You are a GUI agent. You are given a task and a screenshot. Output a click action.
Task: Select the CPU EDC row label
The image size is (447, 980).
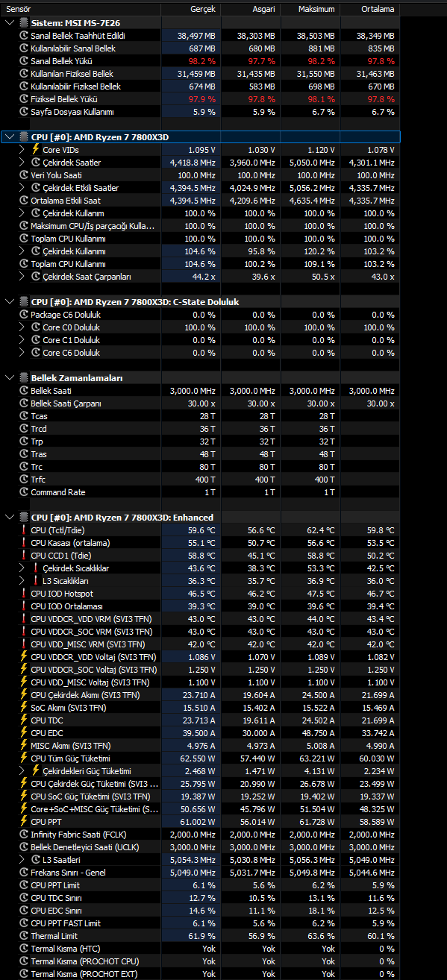click(x=47, y=733)
